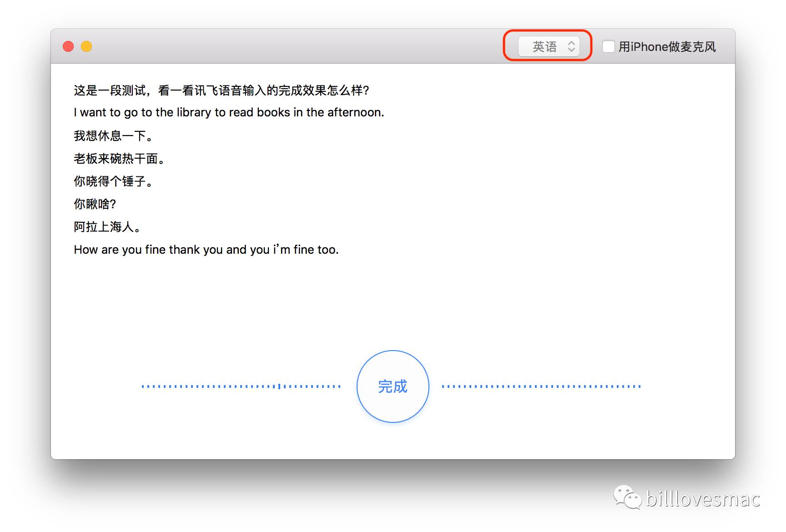
Task: Click the billlovesmac watermark text
Action: (703, 499)
